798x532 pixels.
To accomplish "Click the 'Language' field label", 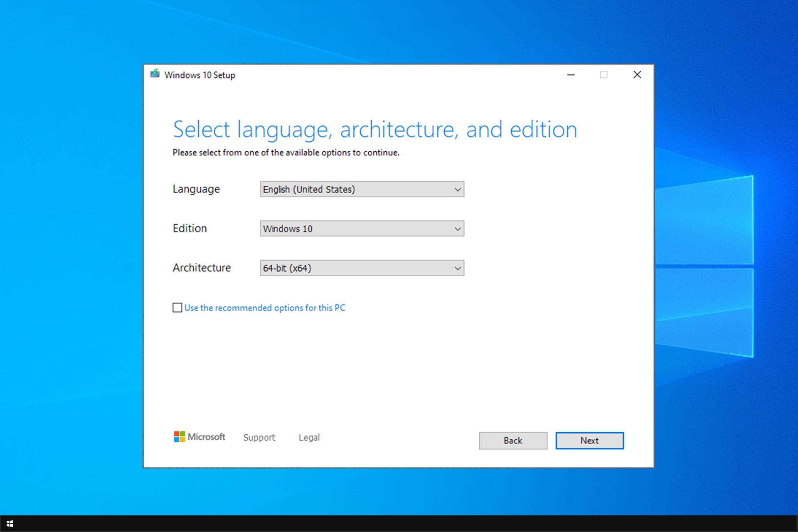I will (x=196, y=189).
